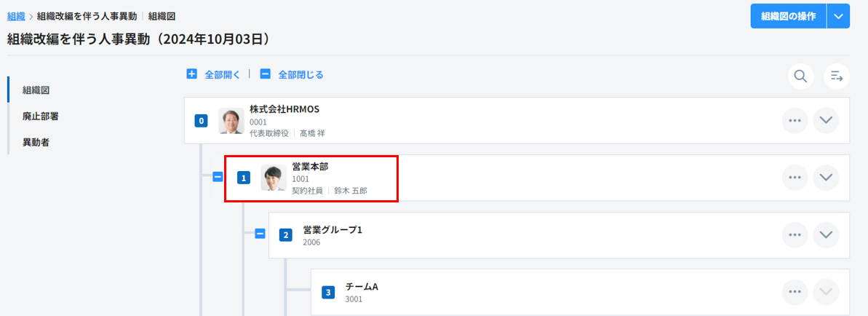This screenshot has height=316, width=868.
Task: Click the level 3 badge of チームA
Action: click(328, 293)
